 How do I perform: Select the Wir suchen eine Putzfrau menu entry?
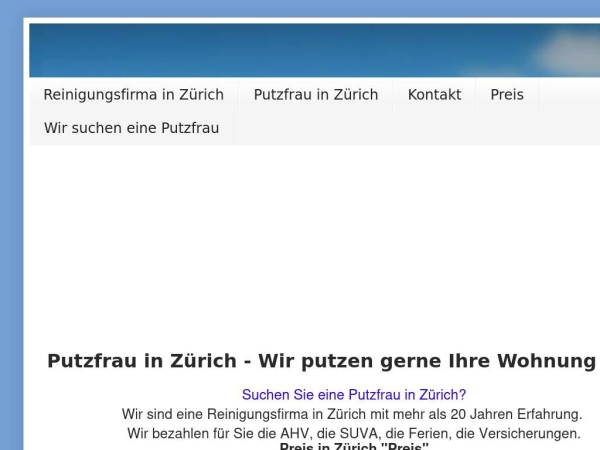click(131, 128)
